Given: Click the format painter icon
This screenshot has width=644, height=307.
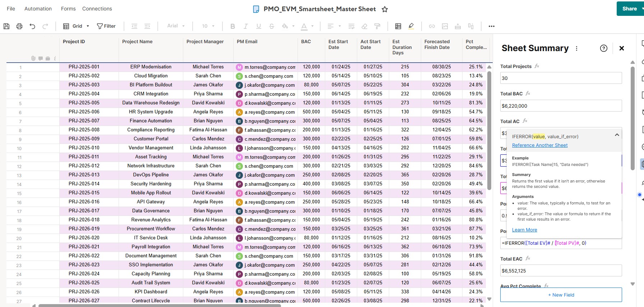Looking at the screenshot, I should (377, 26).
